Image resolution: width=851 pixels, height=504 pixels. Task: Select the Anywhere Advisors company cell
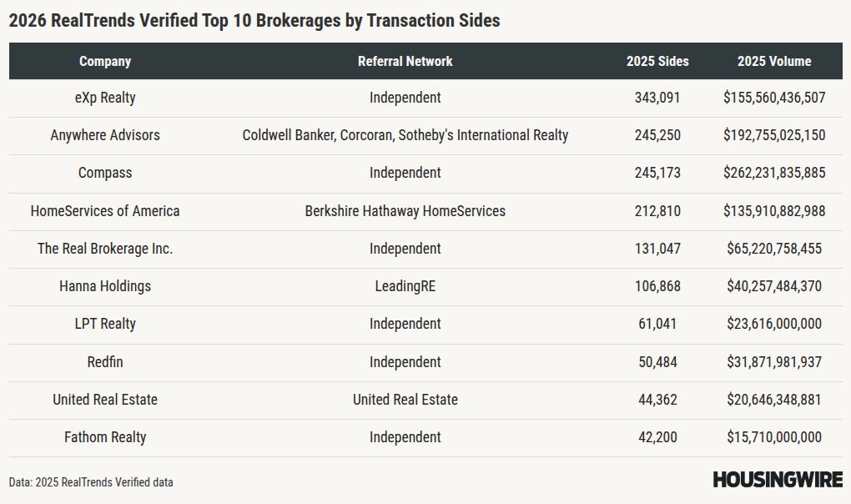105,135
